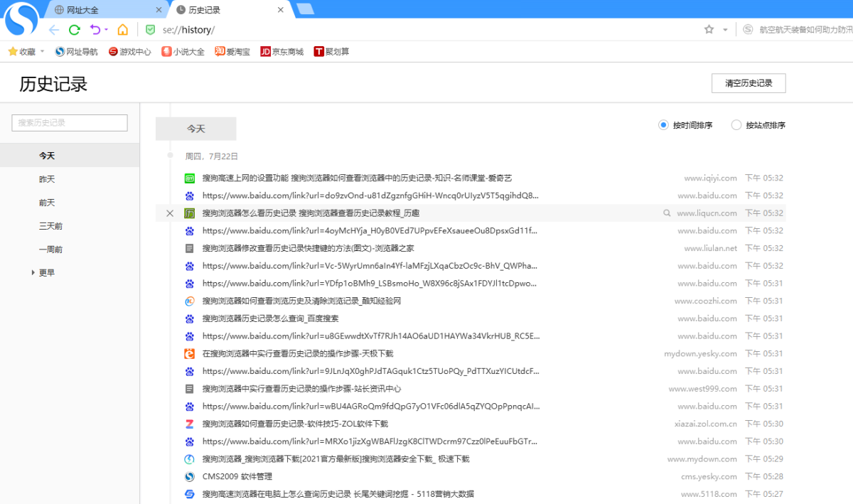
Task: Click the green refresh page icon
Action: tap(74, 30)
